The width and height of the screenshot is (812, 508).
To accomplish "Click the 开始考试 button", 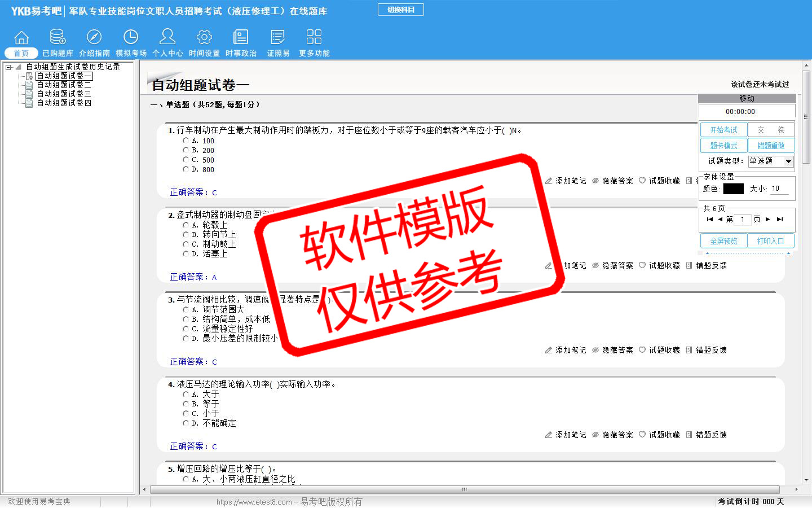I will click(723, 130).
